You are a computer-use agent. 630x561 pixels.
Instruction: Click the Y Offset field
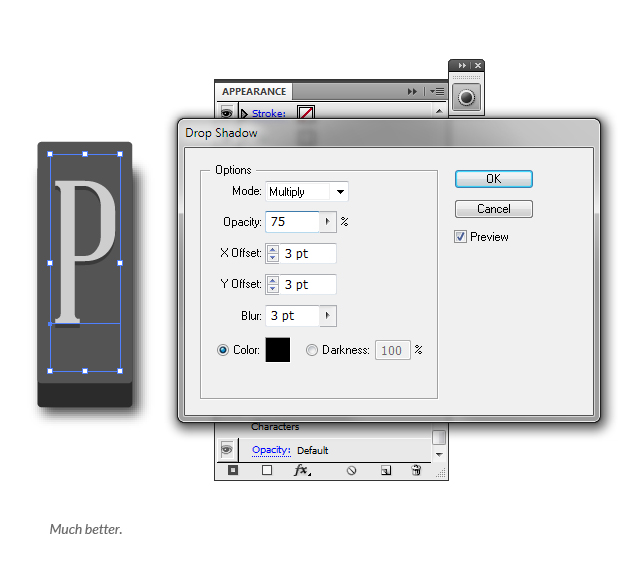click(x=308, y=285)
